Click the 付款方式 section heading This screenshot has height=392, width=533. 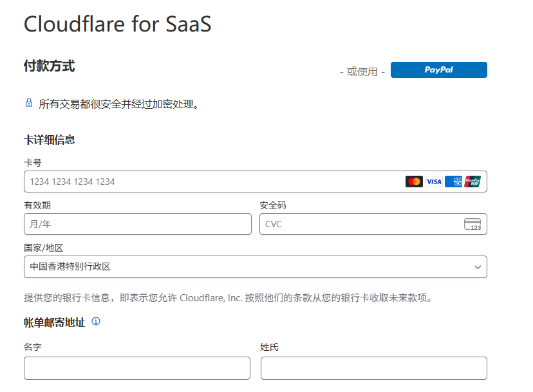pyautogui.click(x=49, y=66)
